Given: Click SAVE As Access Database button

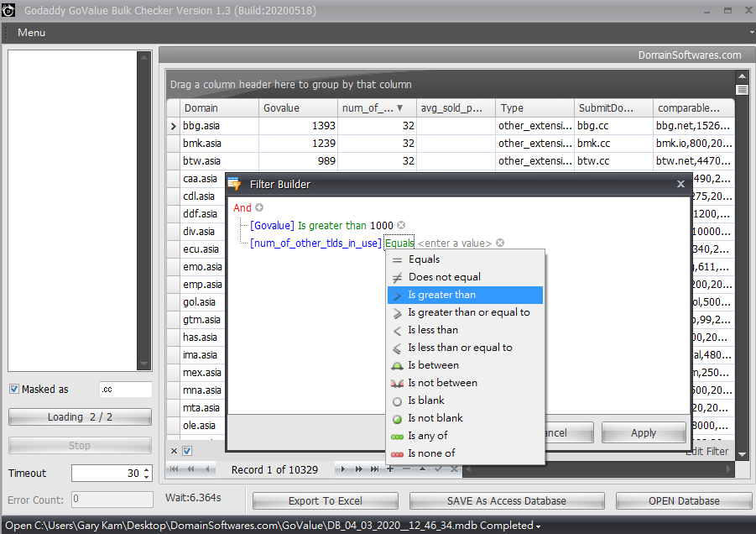Looking at the screenshot, I should pyautogui.click(x=507, y=500).
